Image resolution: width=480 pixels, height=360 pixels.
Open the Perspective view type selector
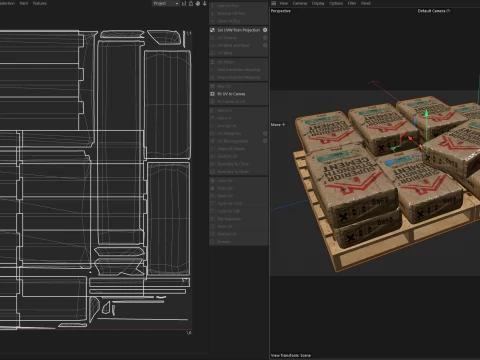[x=281, y=11]
